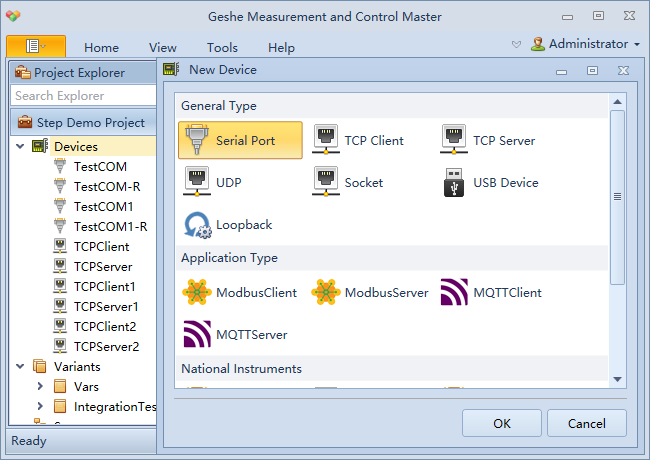Image resolution: width=650 pixels, height=460 pixels.
Task: Confirm with the OK button
Action: coord(502,423)
